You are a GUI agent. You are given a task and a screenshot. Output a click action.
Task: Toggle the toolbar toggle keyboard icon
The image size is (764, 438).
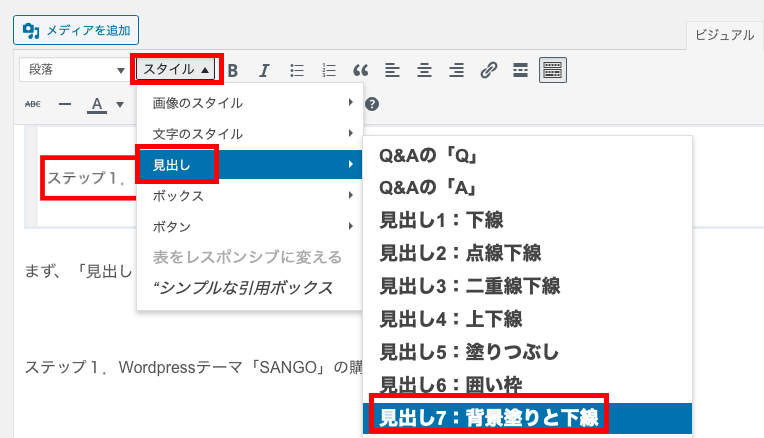[552, 70]
